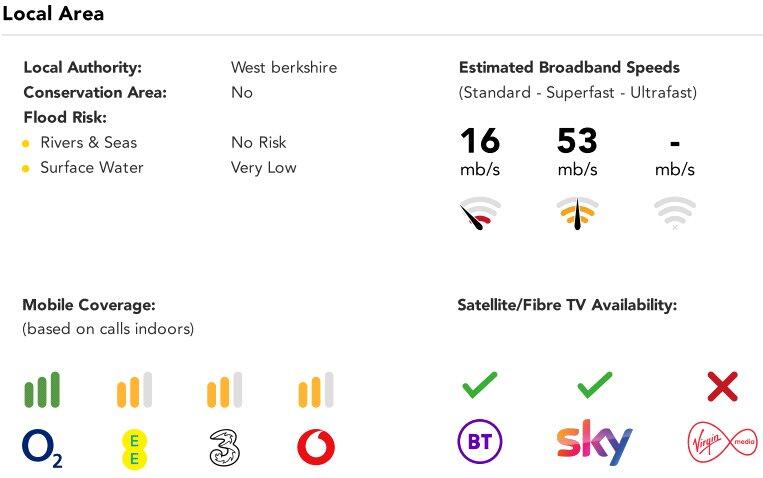Click the EE network logo
Screen dimensions: 763x478
[x=133, y=447]
